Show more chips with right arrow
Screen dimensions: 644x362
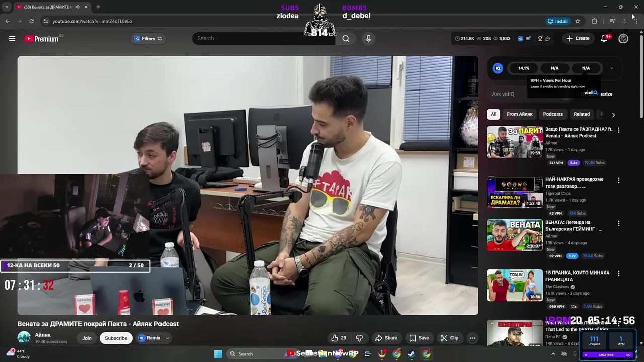613,115
